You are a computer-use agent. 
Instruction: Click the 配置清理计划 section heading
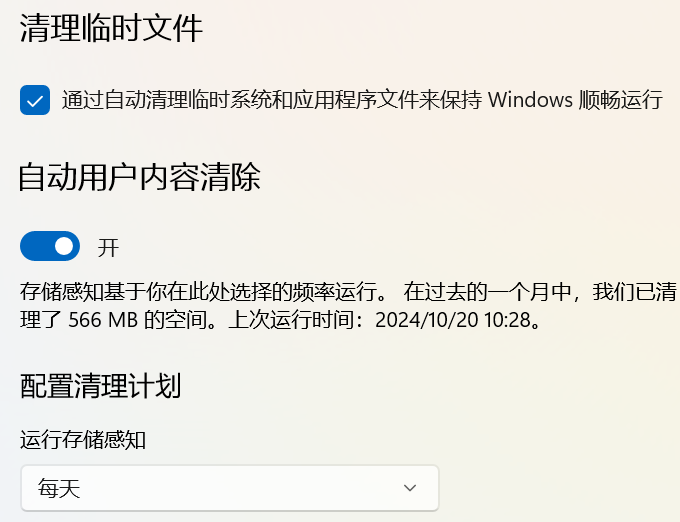[x=100, y=385]
